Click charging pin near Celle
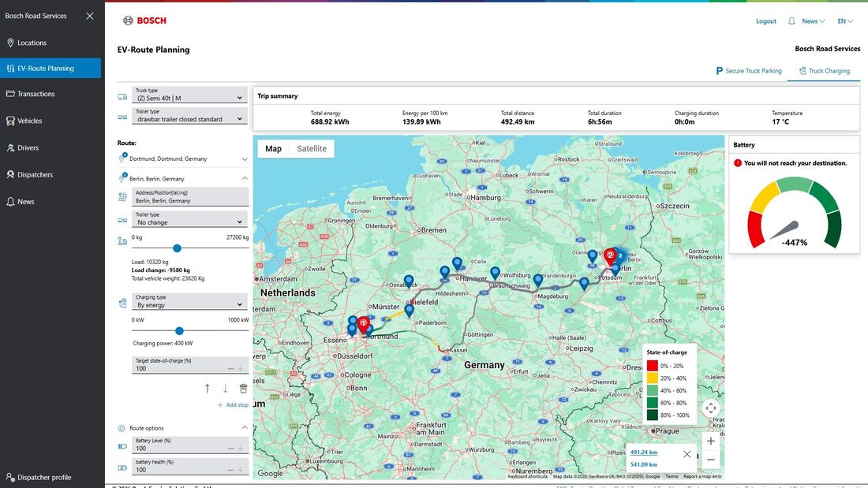This screenshot has height=488, width=868. 457,263
